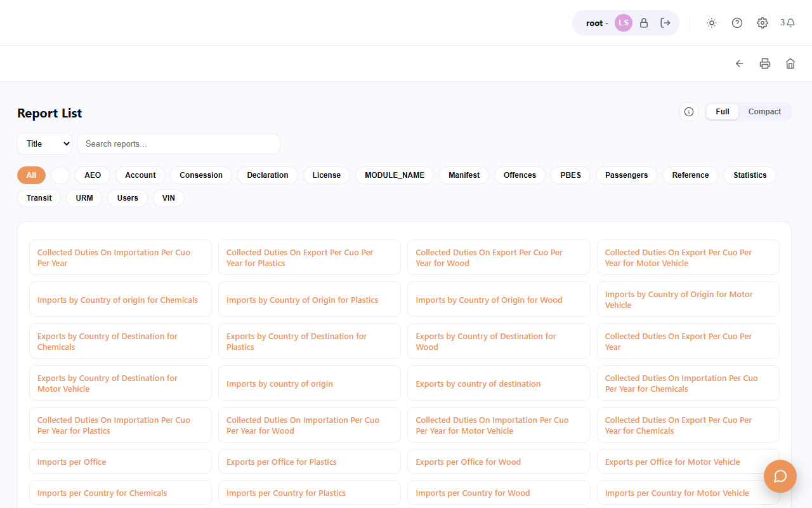Open Imports by Country of origin for Chemicals
812x508 pixels.
[x=121, y=299]
